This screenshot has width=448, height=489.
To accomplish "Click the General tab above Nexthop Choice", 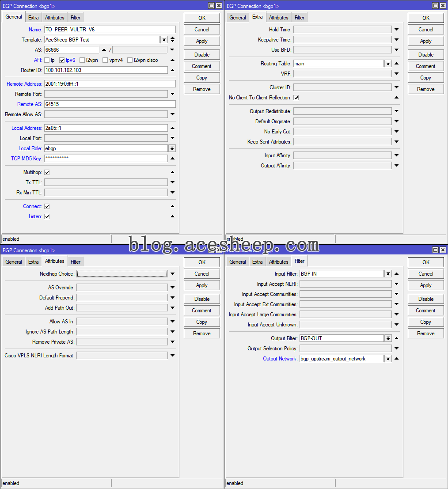I will click(x=13, y=262).
